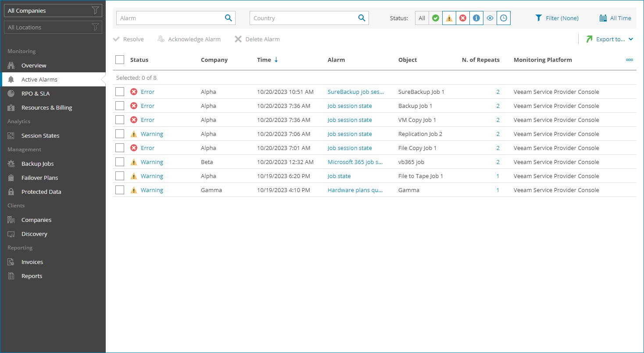Check the VM Copy Job 1 row checkbox
The height and width of the screenshot is (353, 644).
[x=120, y=120]
